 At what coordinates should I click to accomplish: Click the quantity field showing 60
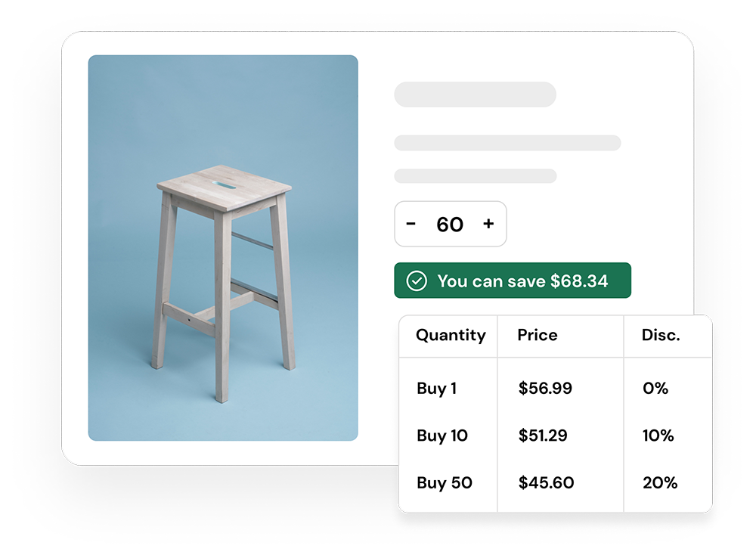[450, 225]
